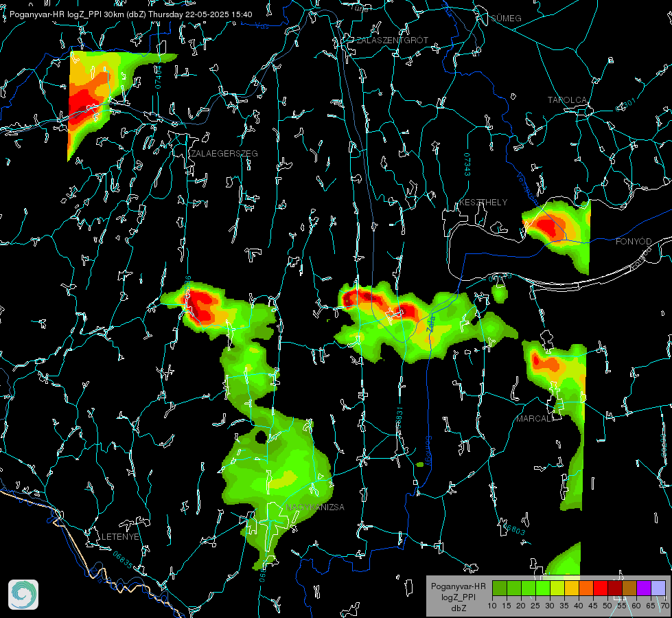Click the LETENYE town label
The image size is (672, 618).
point(120,537)
